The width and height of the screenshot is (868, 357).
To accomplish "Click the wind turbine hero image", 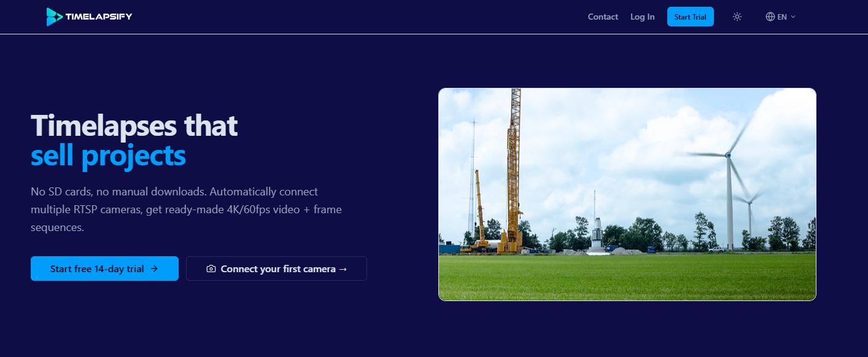I will pos(627,194).
